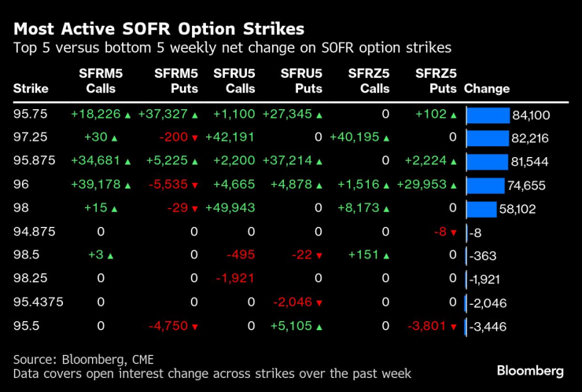Click the blue bar for 58,102 change
The width and height of the screenshot is (582, 392).
click(x=481, y=209)
